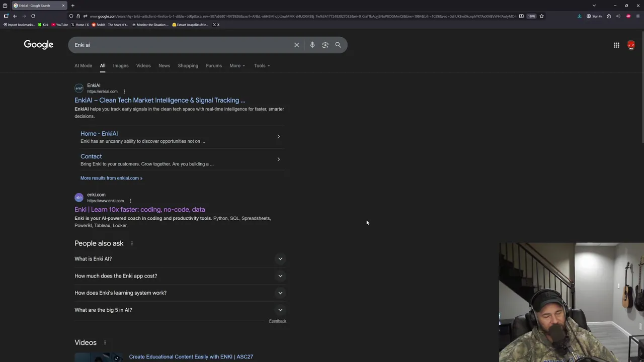The image size is (644, 362).
Task: Open the Contact sitelink
Action: click(91, 156)
